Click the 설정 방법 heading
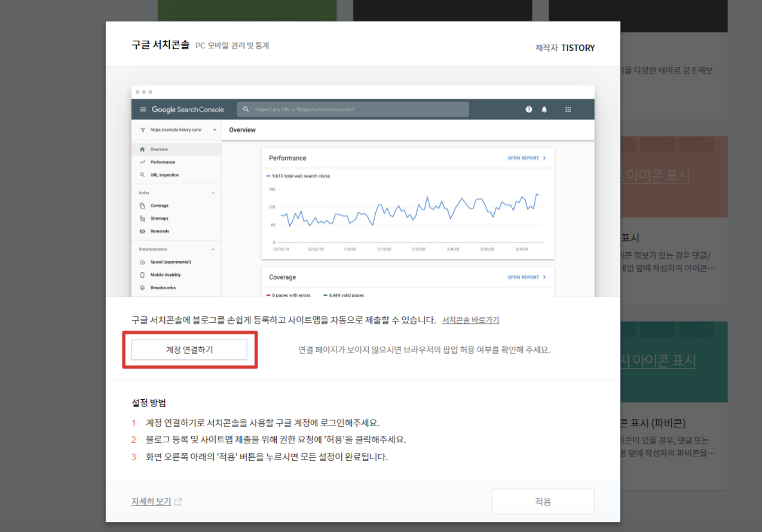Screen dimensions: 762x532 149,403
